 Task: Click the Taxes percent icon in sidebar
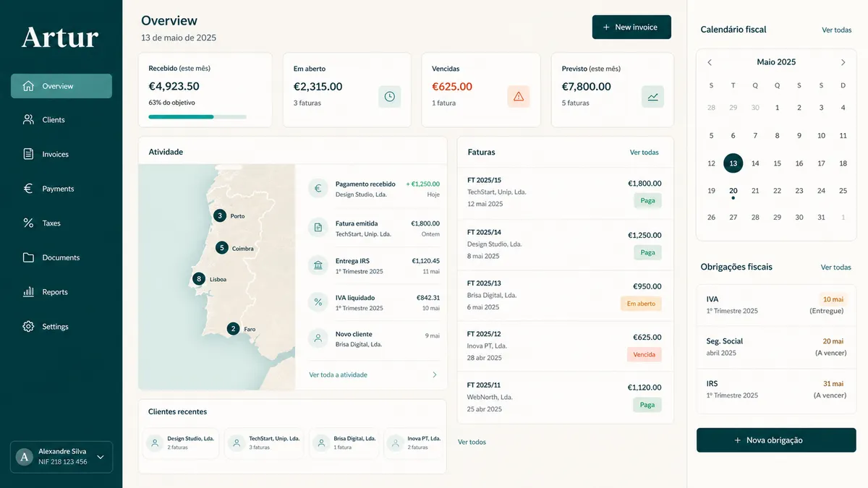(28, 223)
